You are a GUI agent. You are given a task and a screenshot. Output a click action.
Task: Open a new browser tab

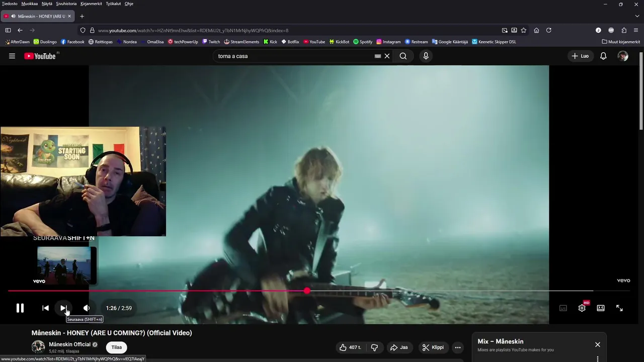[82, 16]
